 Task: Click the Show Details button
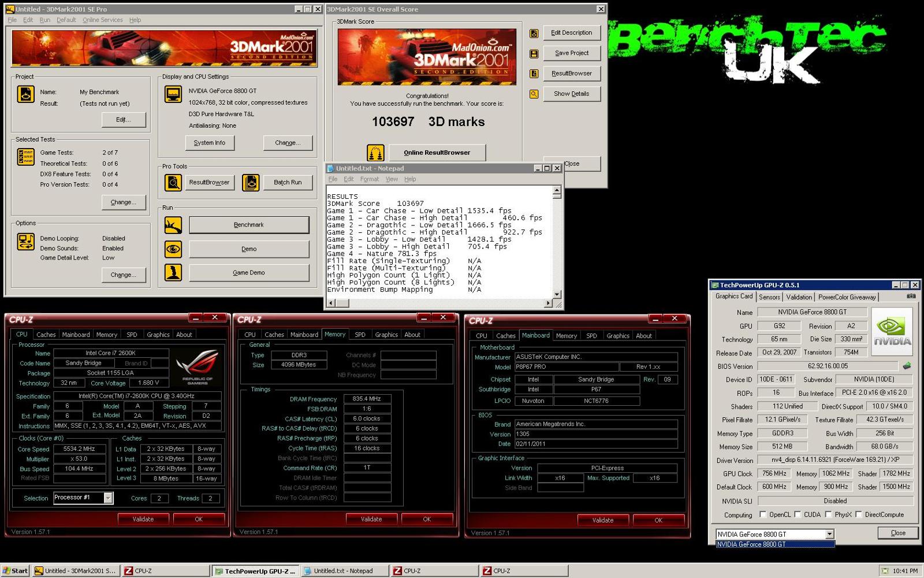click(572, 94)
